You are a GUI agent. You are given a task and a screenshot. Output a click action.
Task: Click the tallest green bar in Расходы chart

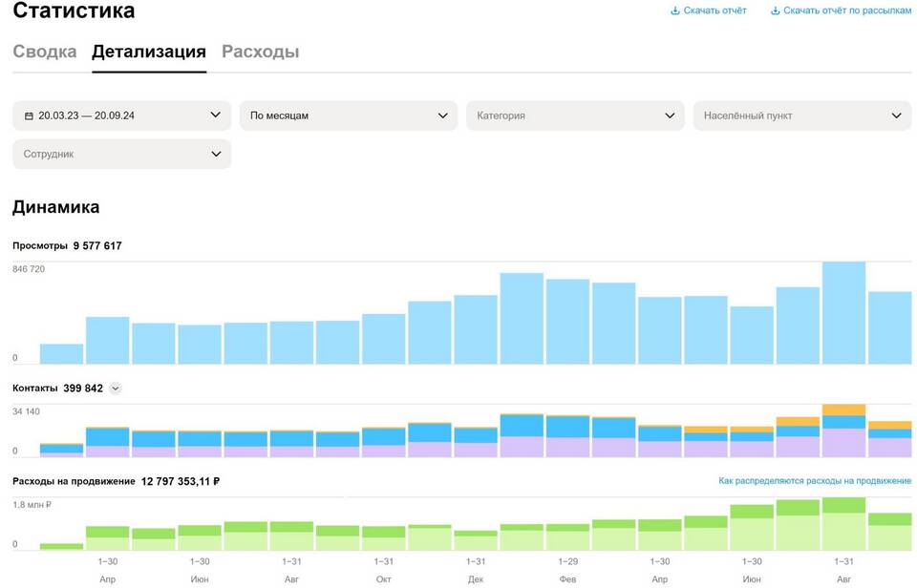pos(843,523)
